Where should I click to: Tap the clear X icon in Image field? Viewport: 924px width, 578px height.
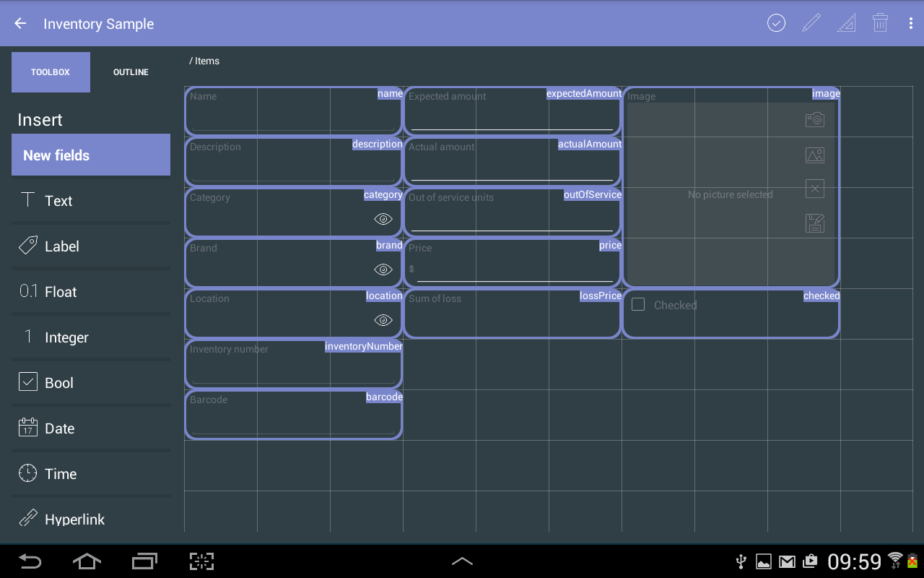(x=814, y=189)
